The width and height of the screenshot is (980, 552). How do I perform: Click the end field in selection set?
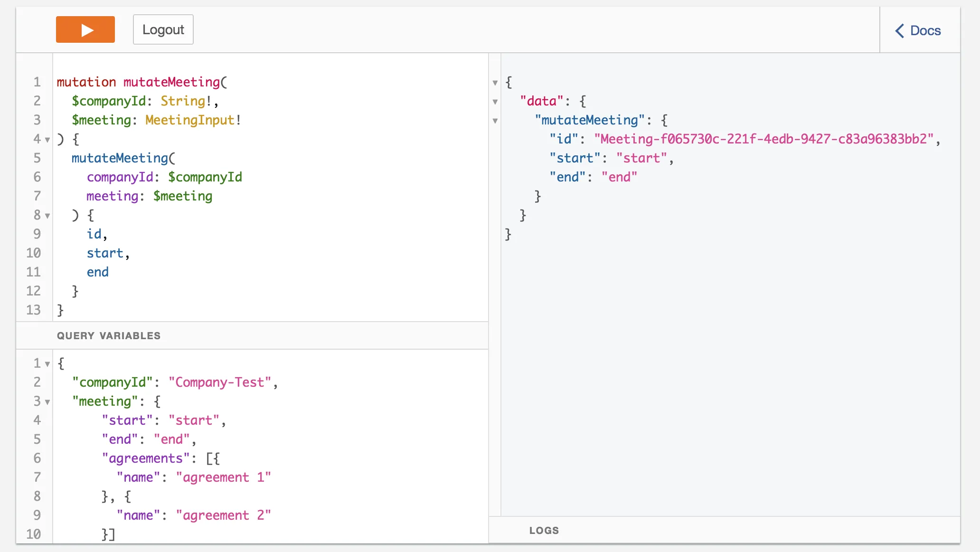point(97,272)
